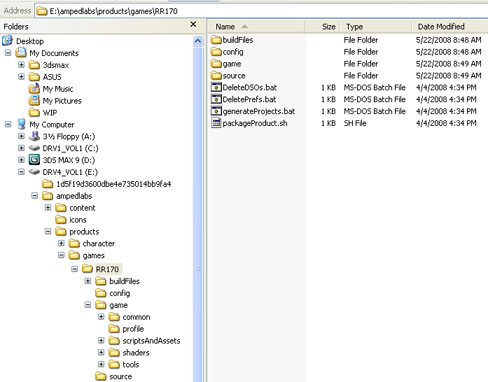Collapse the My Documents tree node
The height and width of the screenshot is (382, 488).
8,53
